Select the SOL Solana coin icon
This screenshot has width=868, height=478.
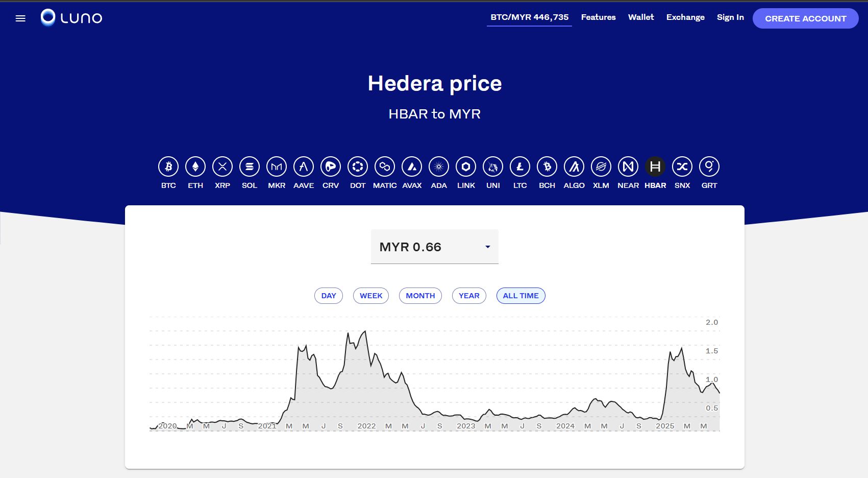tap(250, 166)
